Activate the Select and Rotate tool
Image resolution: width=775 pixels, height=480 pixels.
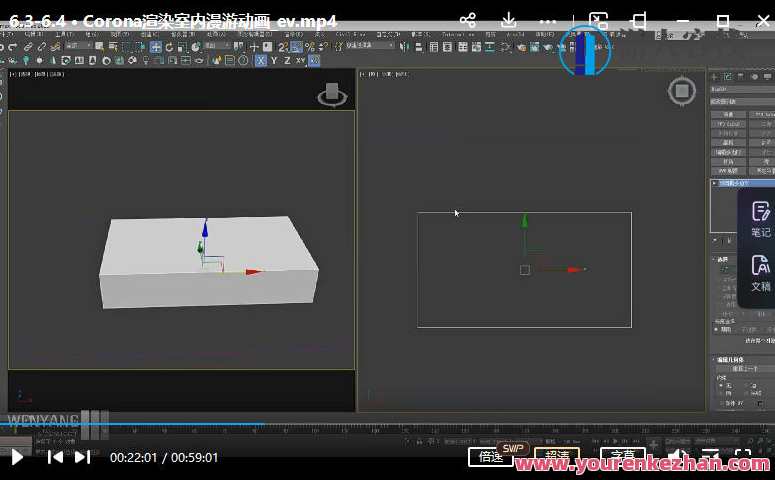tap(169, 47)
